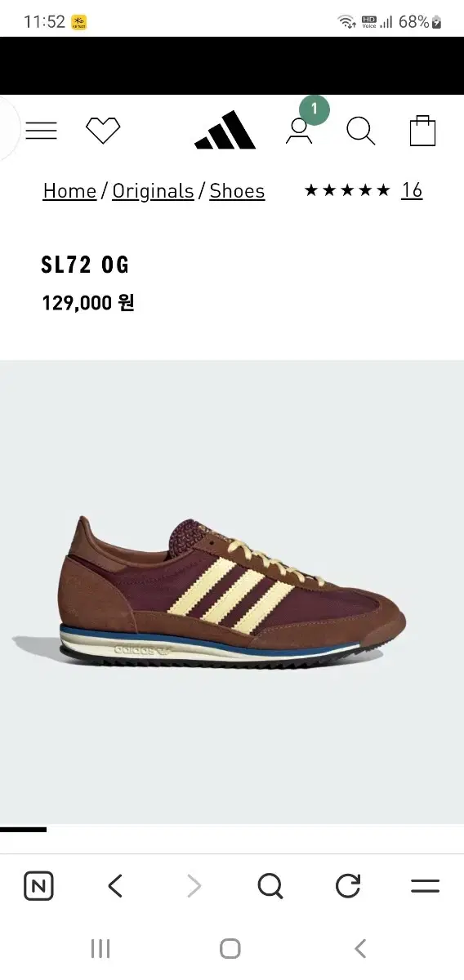Follow the Home breadcrumb link

point(69,191)
